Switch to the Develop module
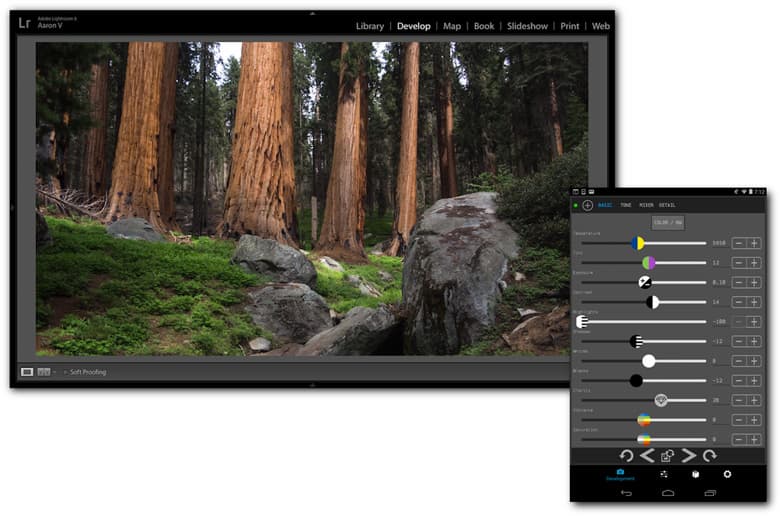 pos(413,26)
